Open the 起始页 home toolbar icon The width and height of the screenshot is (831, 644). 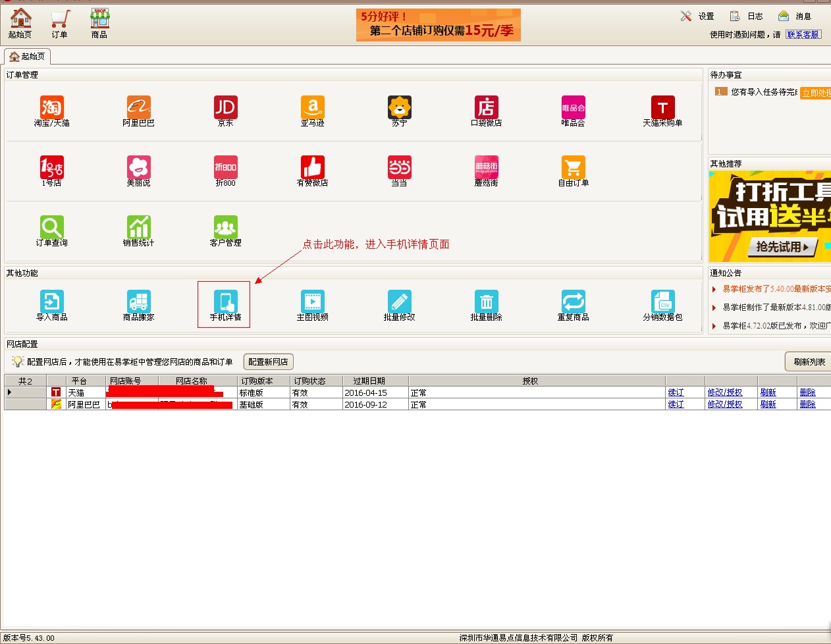click(20, 24)
